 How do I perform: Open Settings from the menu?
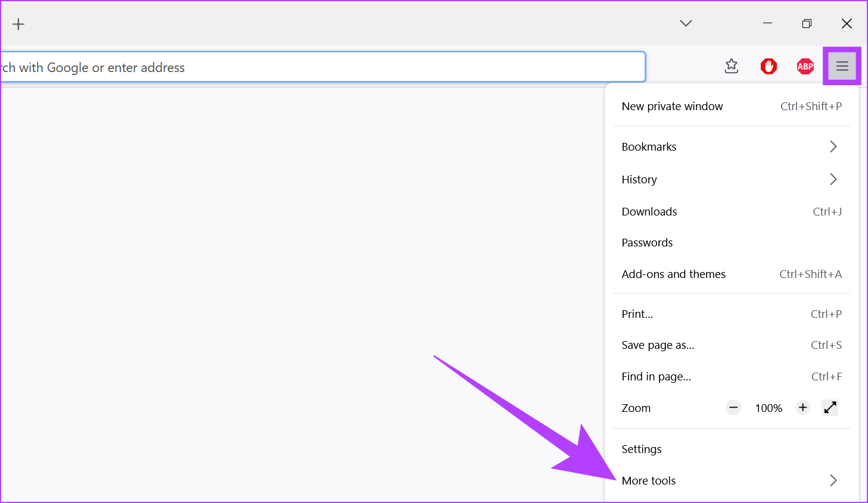(732, 449)
